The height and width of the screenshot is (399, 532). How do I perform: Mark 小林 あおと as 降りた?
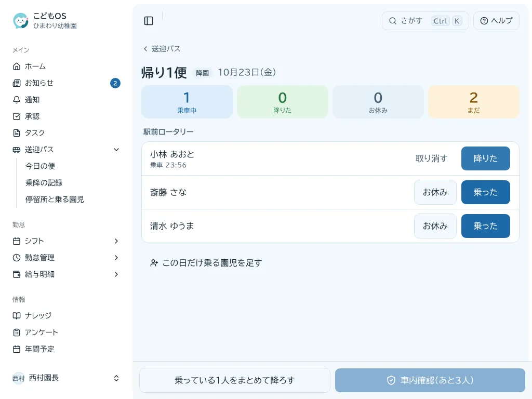[x=486, y=158]
